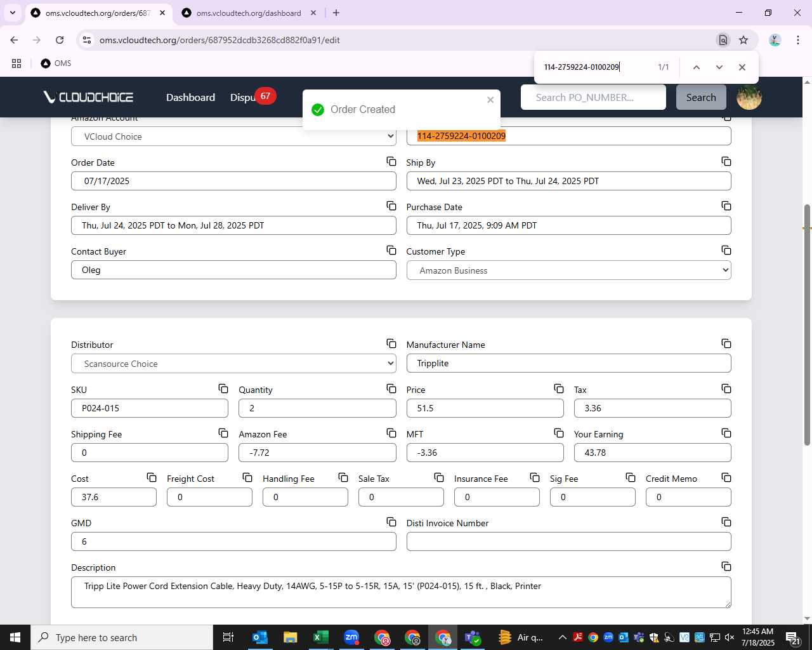Open Excel from the taskbar
The width and height of the screenshot is (812, 650).
321,637
